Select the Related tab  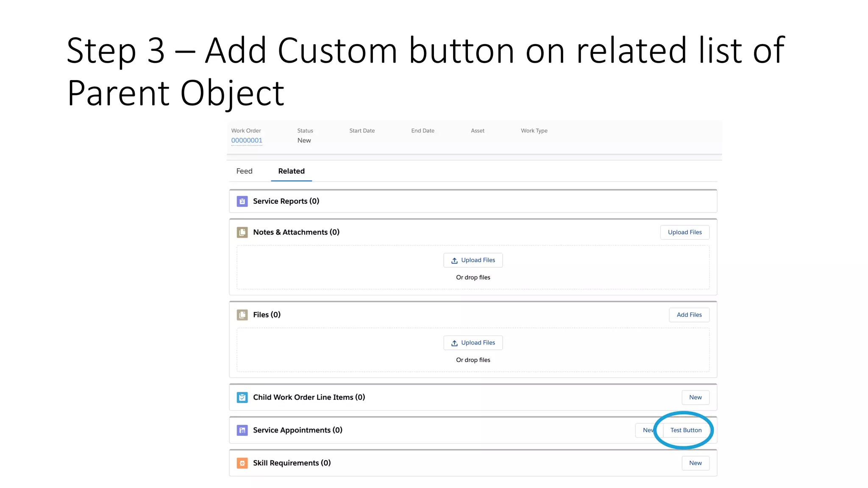click(292, 171)
